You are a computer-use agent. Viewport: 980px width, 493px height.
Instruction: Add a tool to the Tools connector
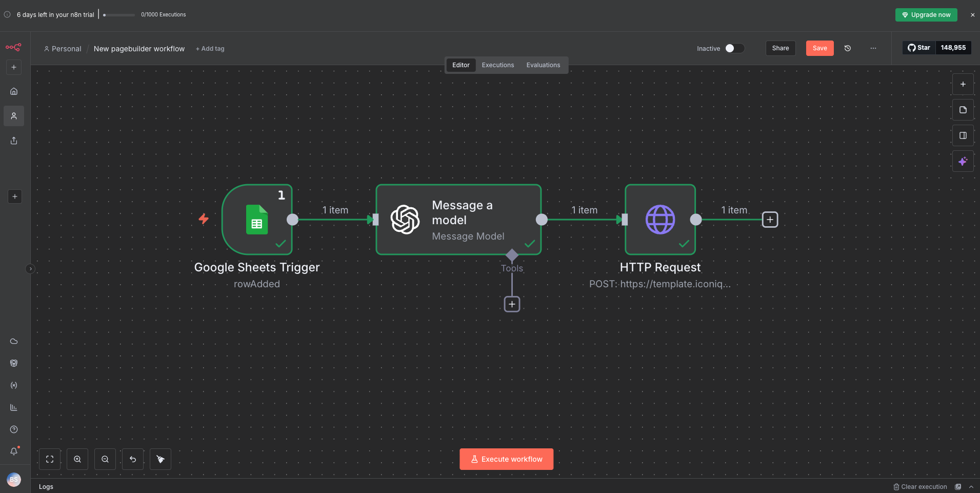coord(512,304)
